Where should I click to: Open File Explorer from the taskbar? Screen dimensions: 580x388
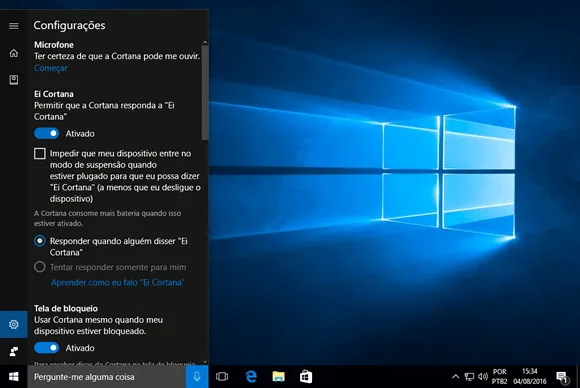click(279, 377)
